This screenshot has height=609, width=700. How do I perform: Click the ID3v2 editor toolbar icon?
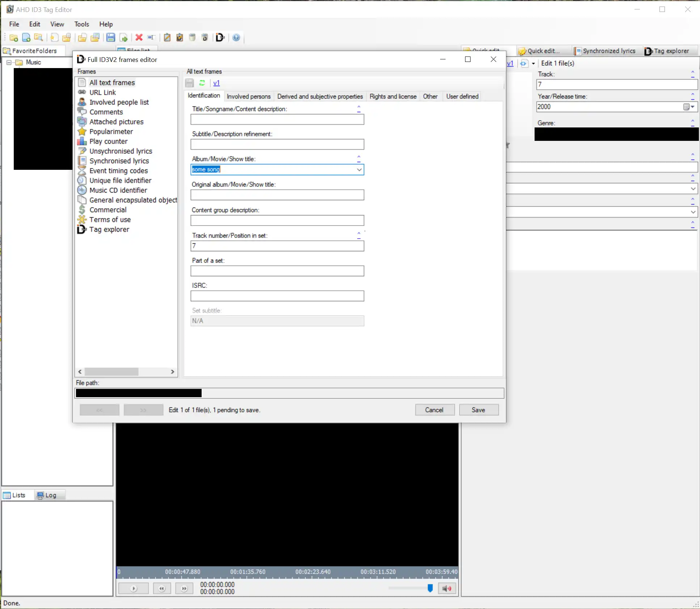pyautogui.click(x=220, y=37)
